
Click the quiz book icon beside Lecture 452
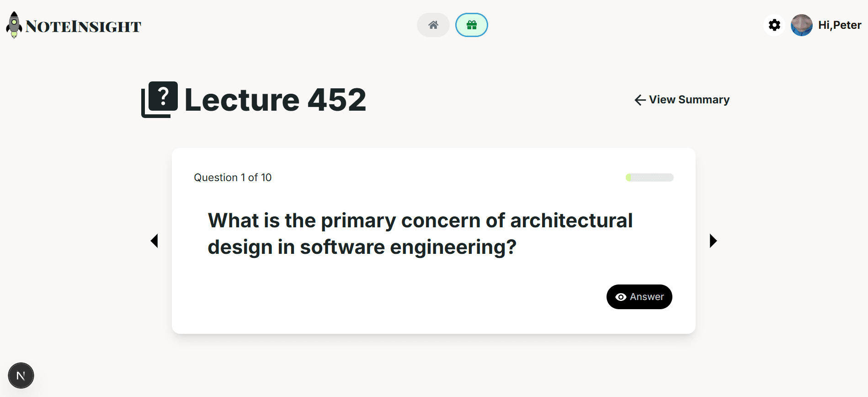pos(160,99)
